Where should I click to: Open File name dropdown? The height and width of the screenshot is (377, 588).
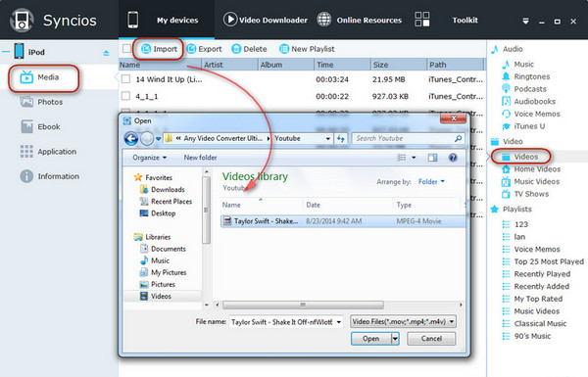[339, 322]
